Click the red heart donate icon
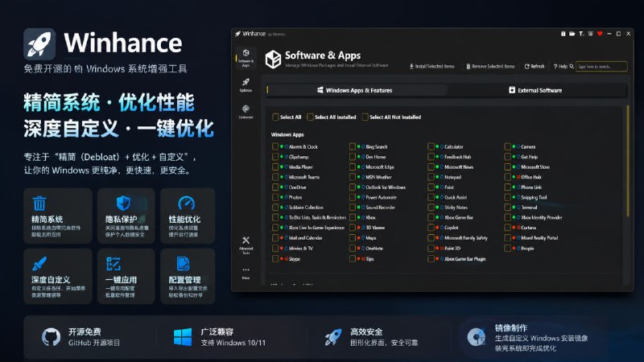Screen dimensions: 644x362 click(600, 34)
